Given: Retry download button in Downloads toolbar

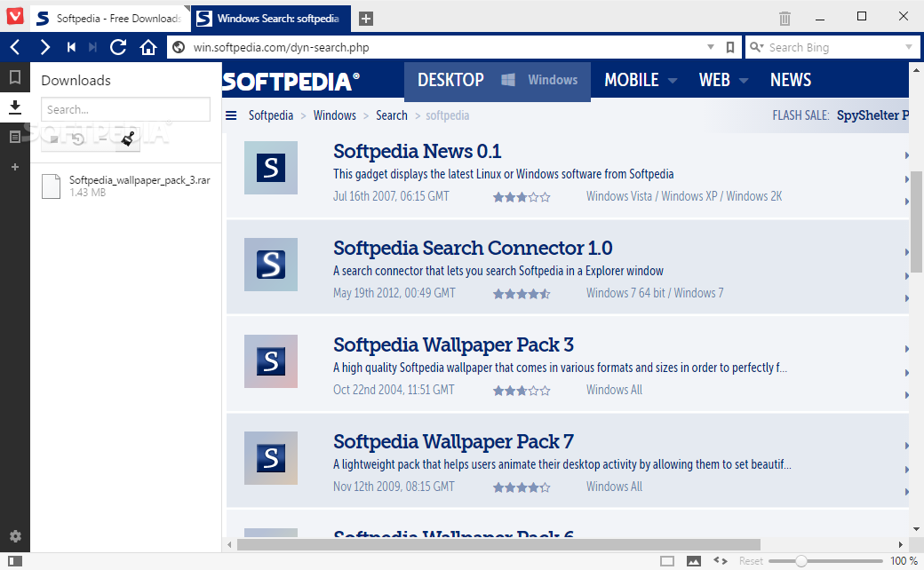Looking at the screenshot, I should (x=78, y=139).
